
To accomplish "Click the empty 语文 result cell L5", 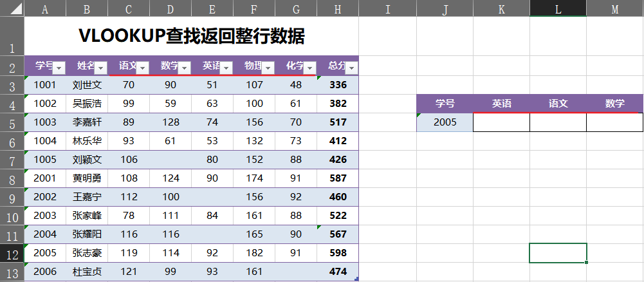I will (x=558, y=122).
